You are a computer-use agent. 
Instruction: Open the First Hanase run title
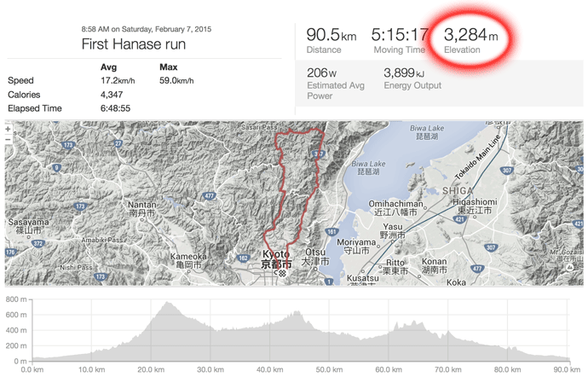pos(134,44)
